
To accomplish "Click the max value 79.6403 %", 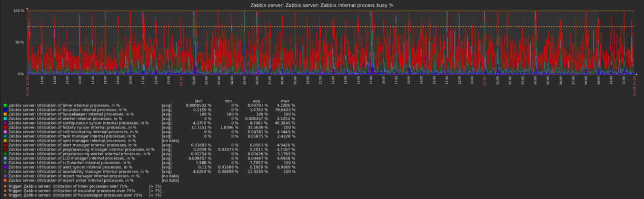I will [x=284, y=110].
